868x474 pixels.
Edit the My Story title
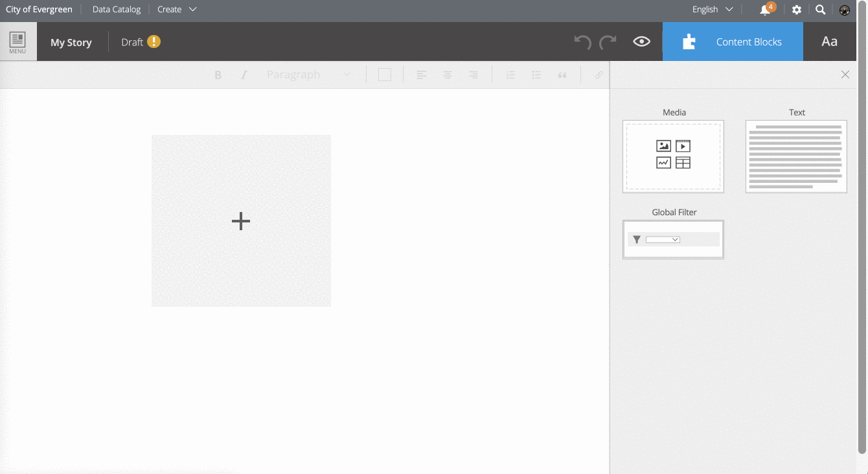[71, 42]
